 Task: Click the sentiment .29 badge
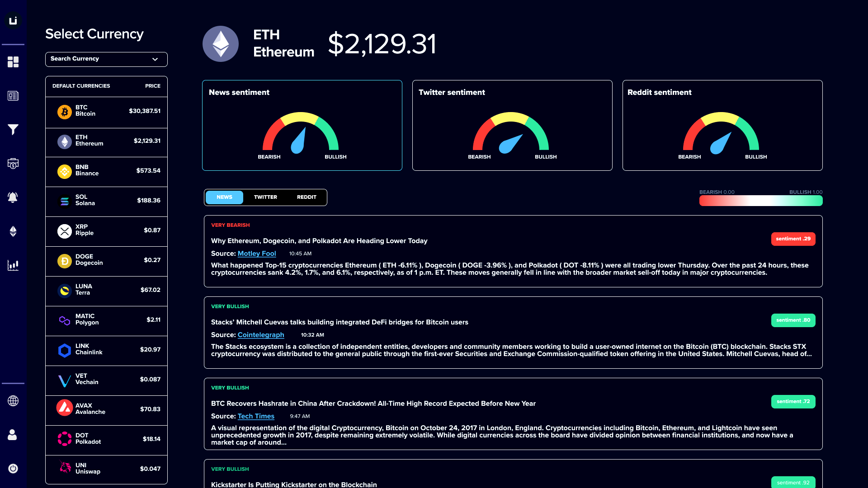pyautogui.click(x=793, y=239)
